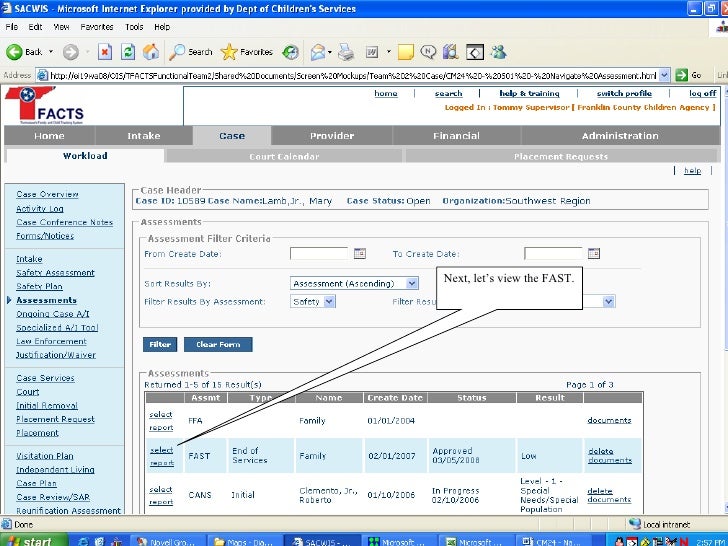Click the log off link
This screenshot has width=728, height=546.
click(702, 93)
